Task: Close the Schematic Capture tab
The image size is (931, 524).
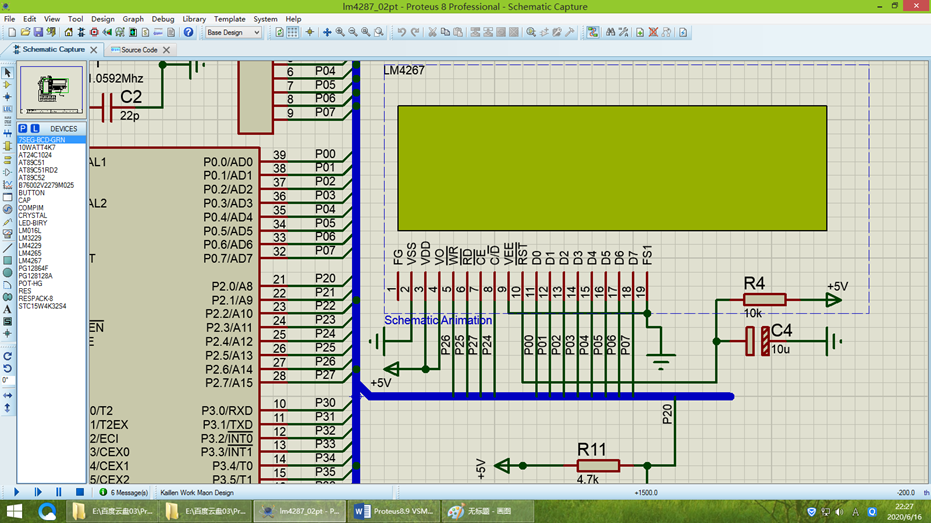Action: [93, 50]
